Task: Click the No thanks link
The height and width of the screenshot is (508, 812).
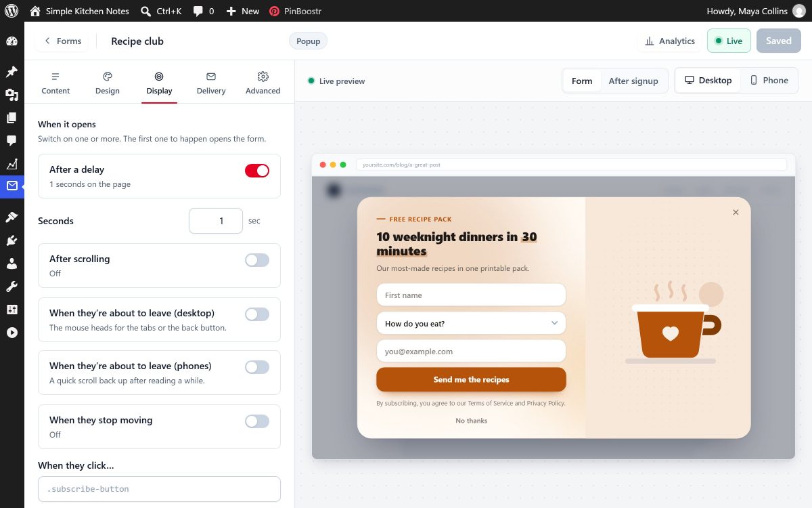Action: point(471,421)
